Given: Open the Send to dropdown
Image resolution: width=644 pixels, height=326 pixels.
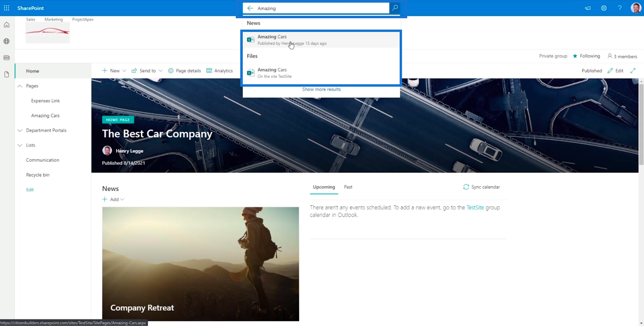Looking at the screenshot, I should click(x=147, y=71).
